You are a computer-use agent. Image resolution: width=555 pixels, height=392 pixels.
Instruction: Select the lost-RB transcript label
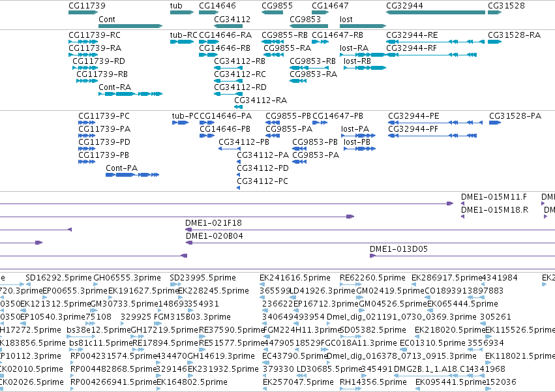coord(357,61)
